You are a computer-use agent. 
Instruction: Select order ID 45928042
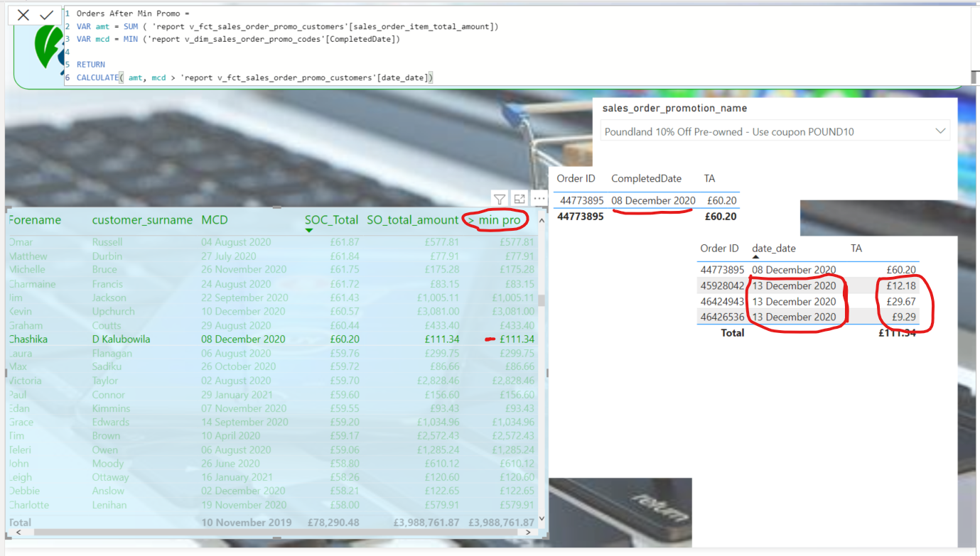tap(722, 285)
